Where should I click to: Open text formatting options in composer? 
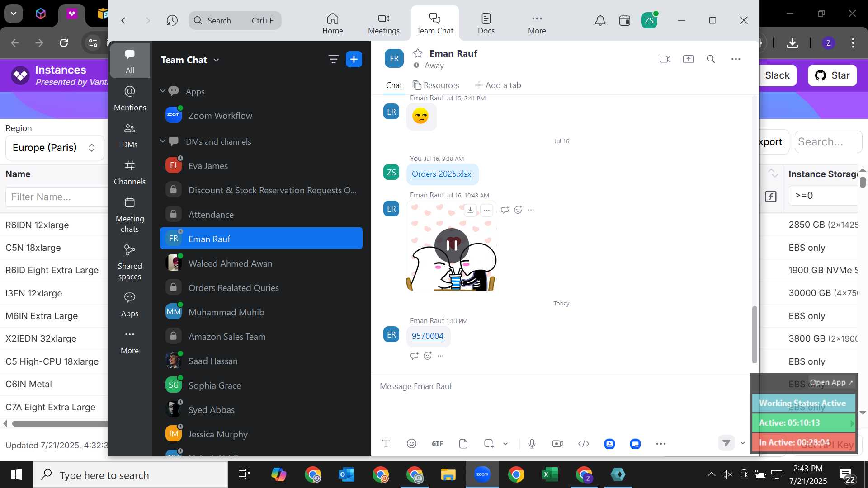[x=386, y=444]
